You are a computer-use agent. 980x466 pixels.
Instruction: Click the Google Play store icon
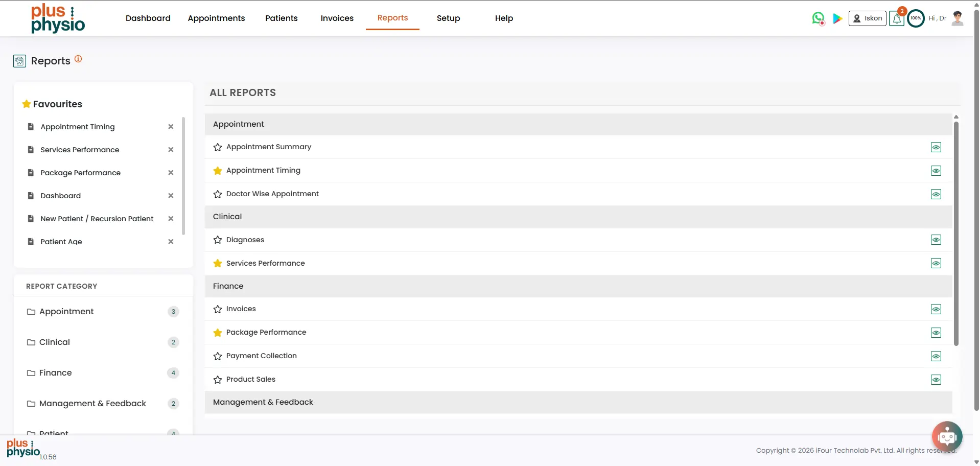pos(837,18)
